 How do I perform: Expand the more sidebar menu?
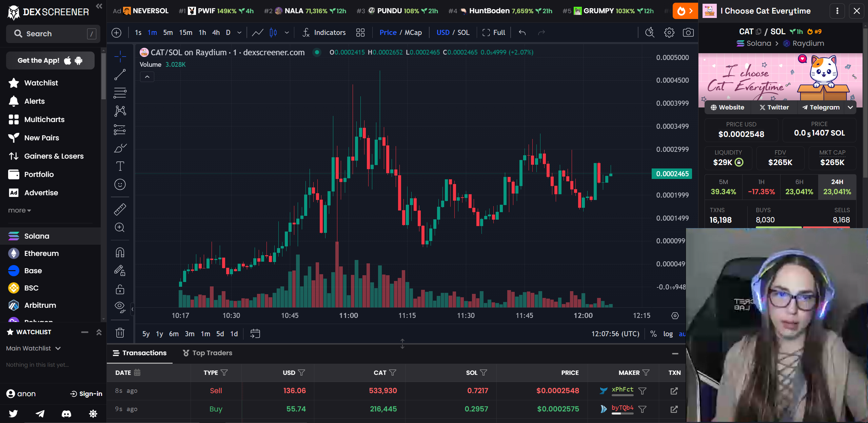point(19,210)
